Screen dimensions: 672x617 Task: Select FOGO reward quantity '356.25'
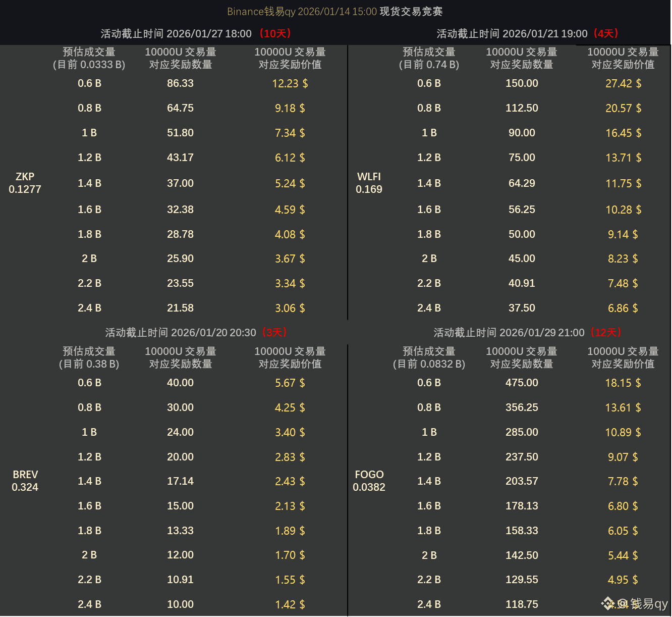[x=522, y=407]
